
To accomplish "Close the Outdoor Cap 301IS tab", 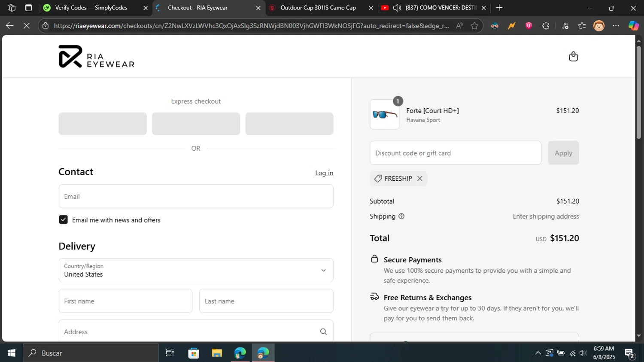I will tap(371, 8).
